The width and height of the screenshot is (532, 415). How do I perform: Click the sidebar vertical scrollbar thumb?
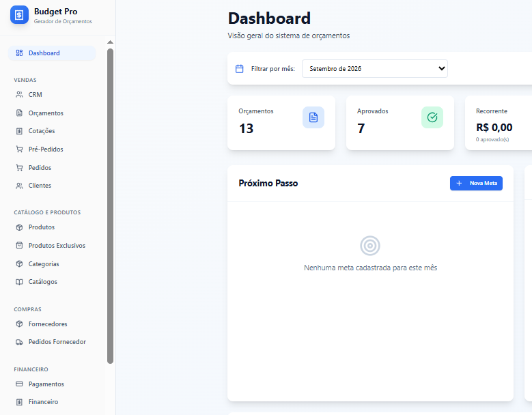click(110, 206)
